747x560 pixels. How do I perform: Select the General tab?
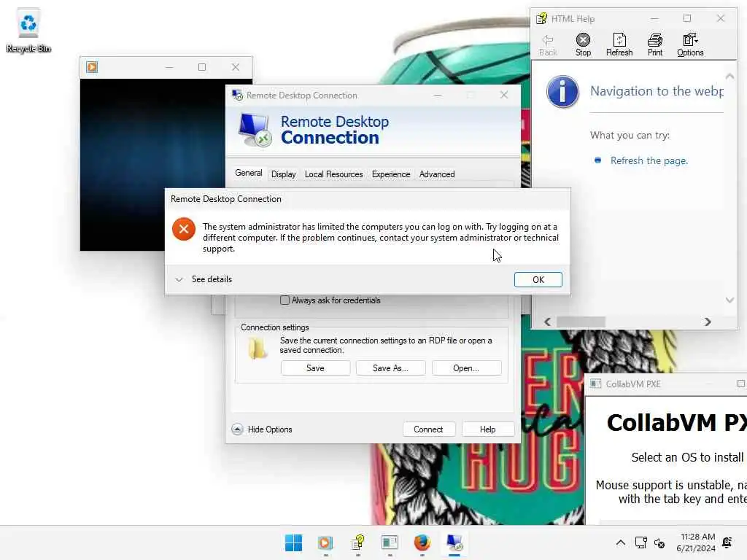248,173
